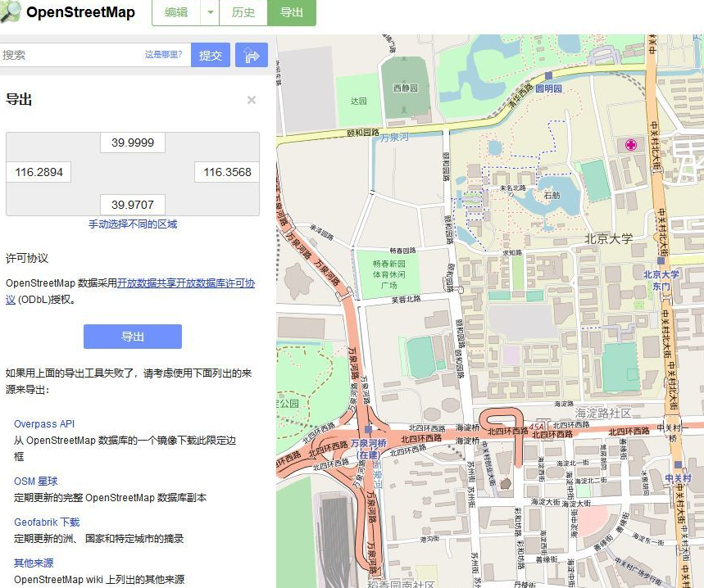This screenshot has height=588, width=704.
Task: Close the 导出 side panel
Action: pyautogui.click(x=252, y=100)
